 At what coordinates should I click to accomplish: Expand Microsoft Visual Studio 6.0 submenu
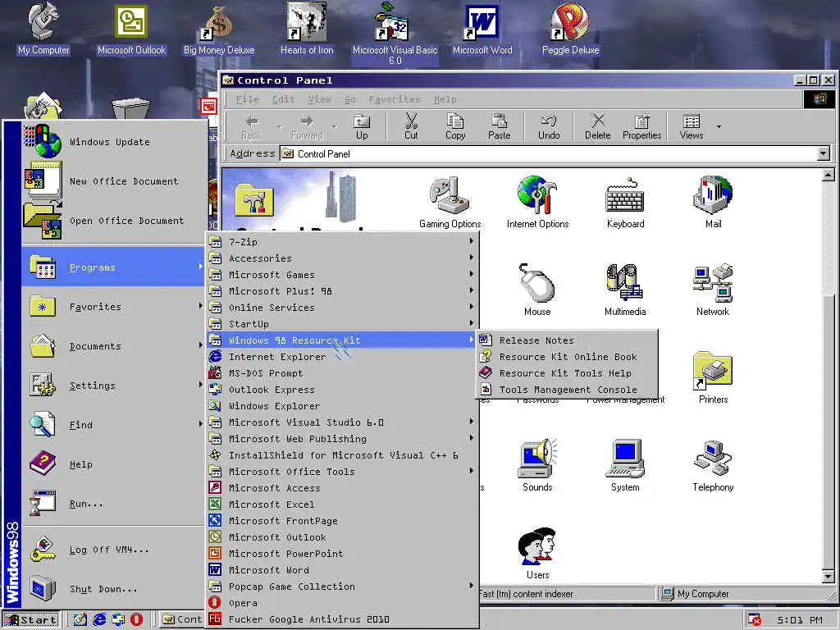(x=342, y=422)
